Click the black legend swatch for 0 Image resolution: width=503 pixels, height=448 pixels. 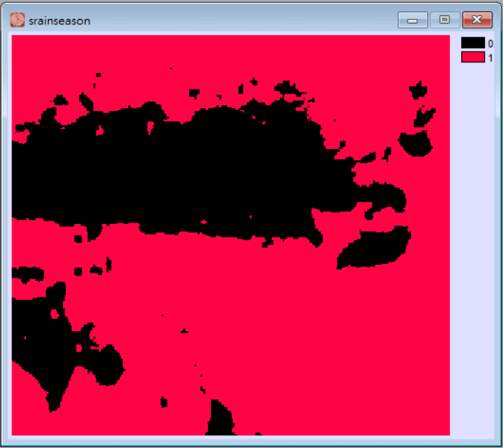[473, 43]
